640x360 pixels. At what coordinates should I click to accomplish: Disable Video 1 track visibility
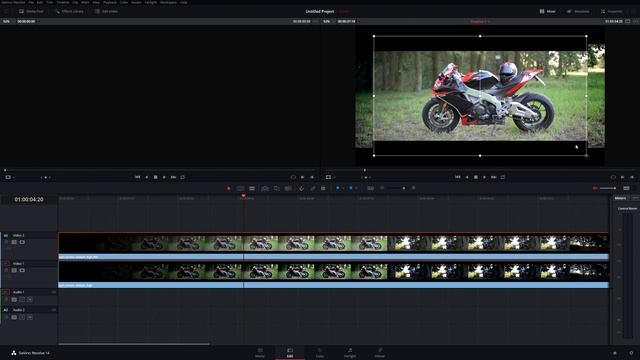coord(22,270)
